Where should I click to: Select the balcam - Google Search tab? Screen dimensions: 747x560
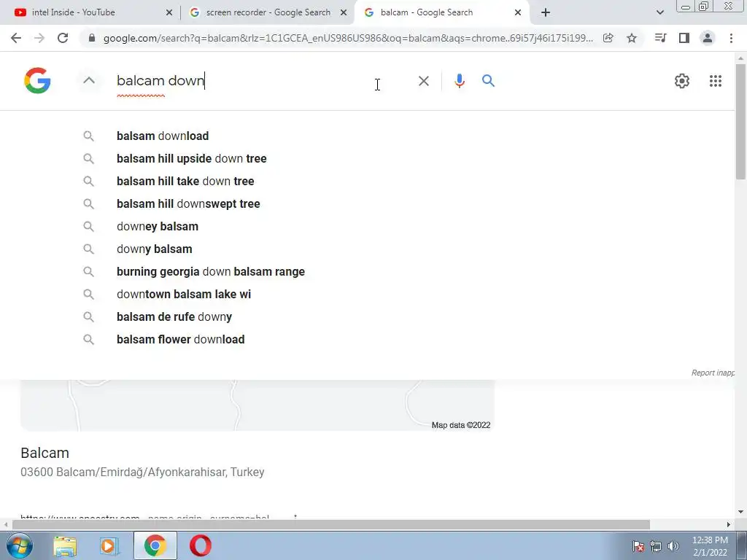coord(441,12)
